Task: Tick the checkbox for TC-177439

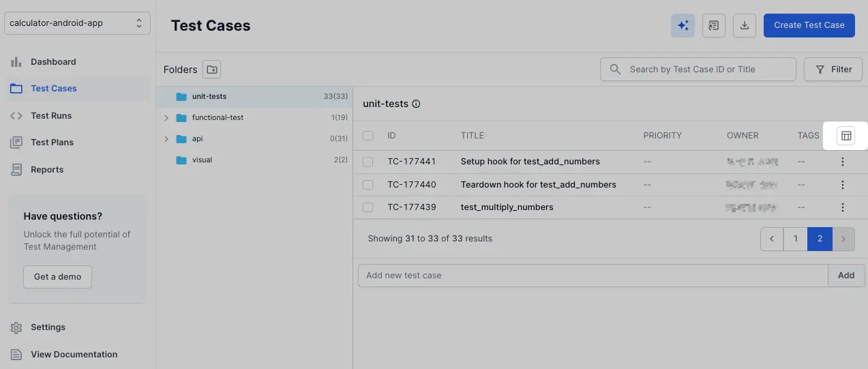Action: (368, 207)
